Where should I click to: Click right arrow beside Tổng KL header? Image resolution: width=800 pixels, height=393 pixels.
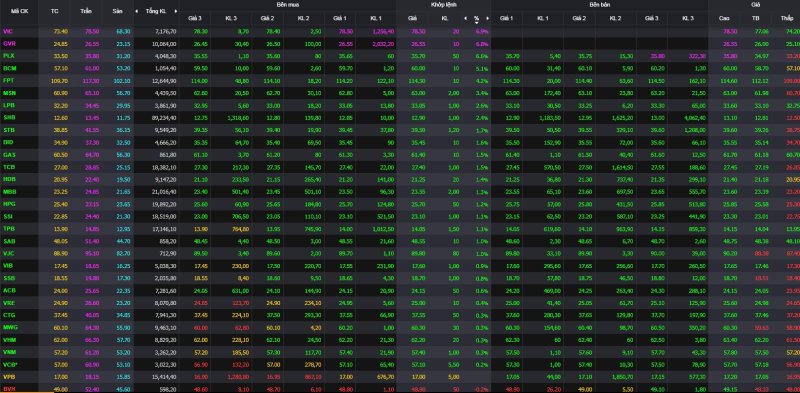[x=176, y=11]
